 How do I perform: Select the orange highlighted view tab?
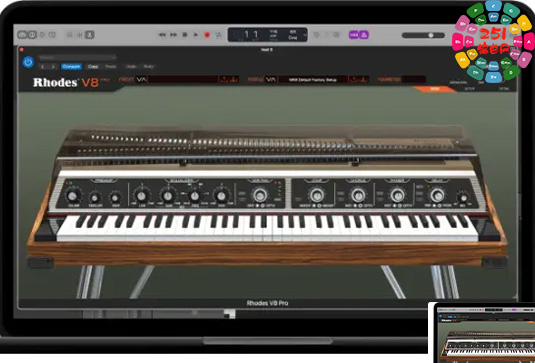click(434, 89)
